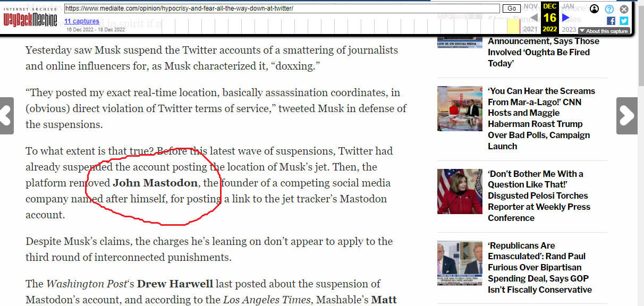
Task: Open the 11 captures link
Action: tap(82, 21)
